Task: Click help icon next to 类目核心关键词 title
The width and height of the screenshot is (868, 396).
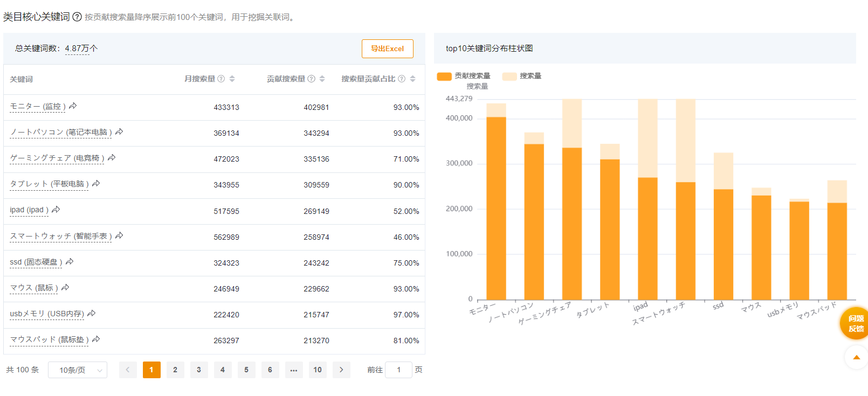Action: [77, 17]
